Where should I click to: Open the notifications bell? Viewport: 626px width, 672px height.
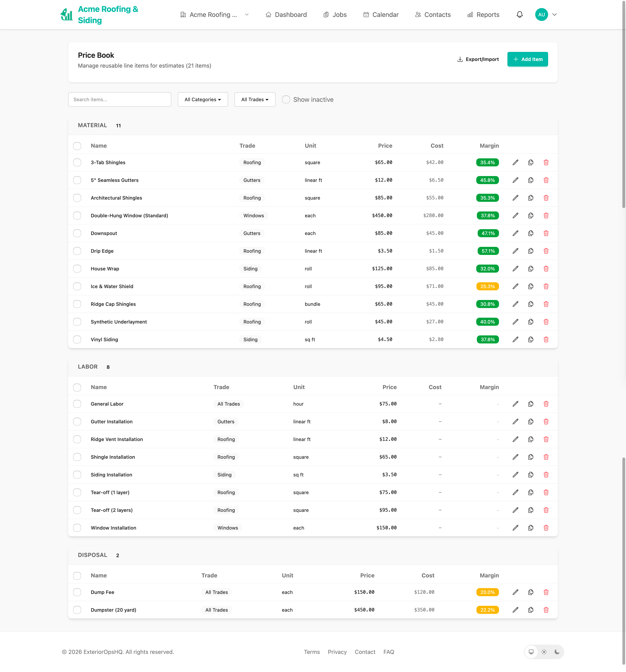(x=520, y=14)
